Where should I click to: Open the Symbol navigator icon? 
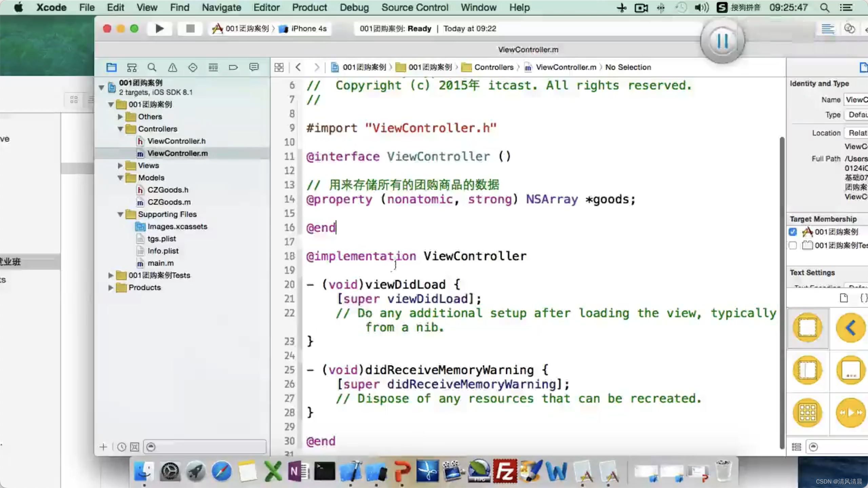[132, 67]
